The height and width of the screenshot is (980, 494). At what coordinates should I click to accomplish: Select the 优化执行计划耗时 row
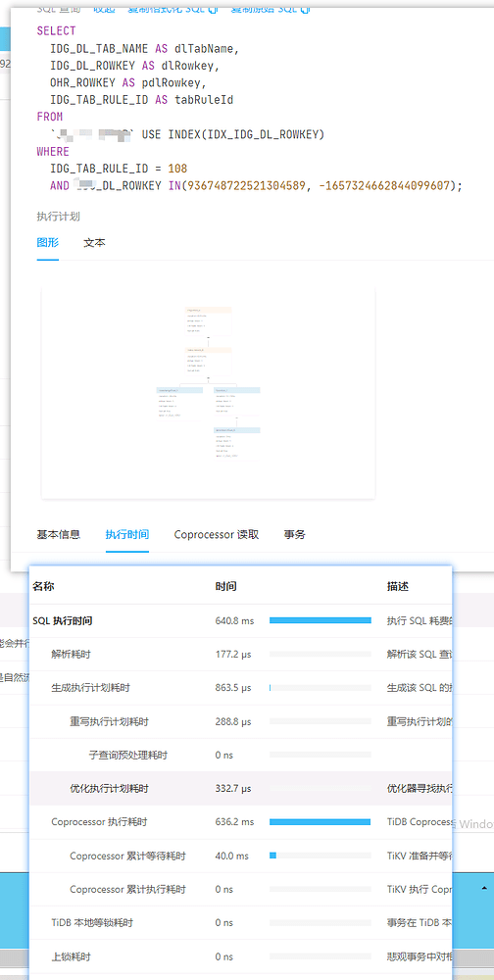pyautogui.click(x=240, y=789)
